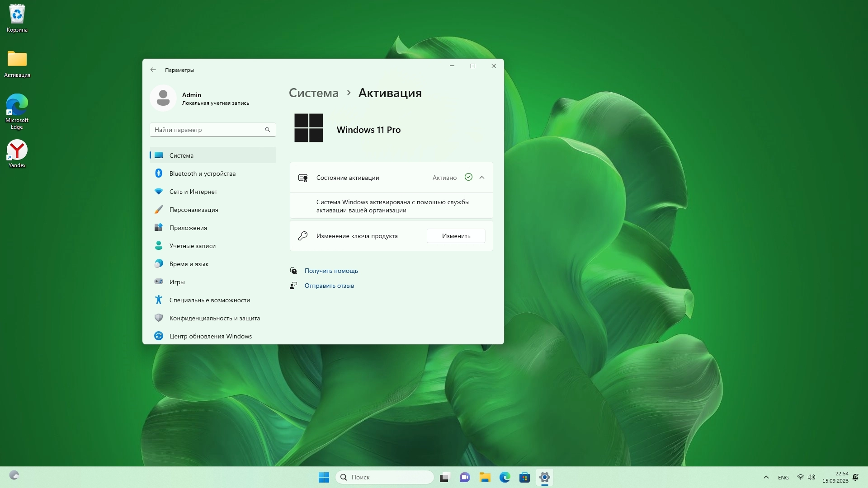Open the Активация folder on desktop
This screenshot has width=868, height=488.
(17, 64)
